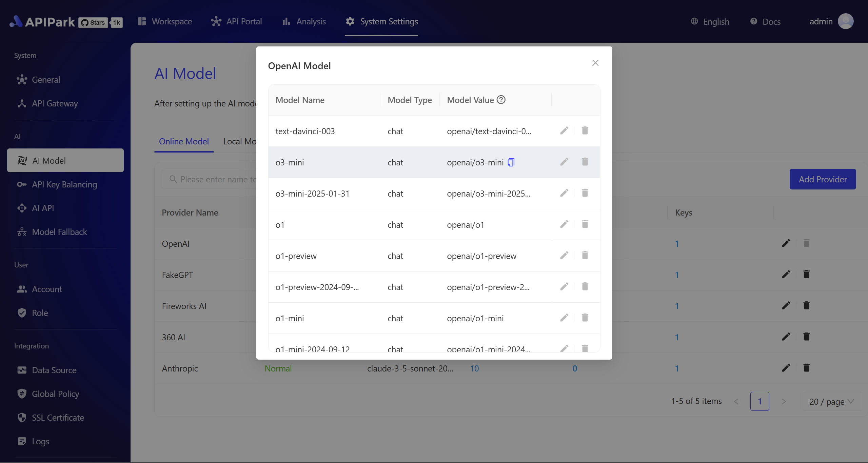
Task: Open the Workspace menu
Action: click(x=165, y=21)
